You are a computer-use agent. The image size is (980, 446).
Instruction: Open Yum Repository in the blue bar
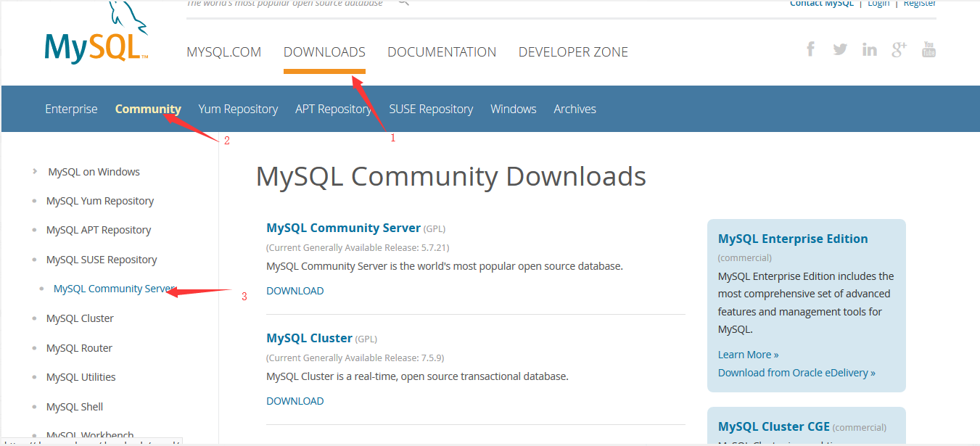tap(238, 109)
